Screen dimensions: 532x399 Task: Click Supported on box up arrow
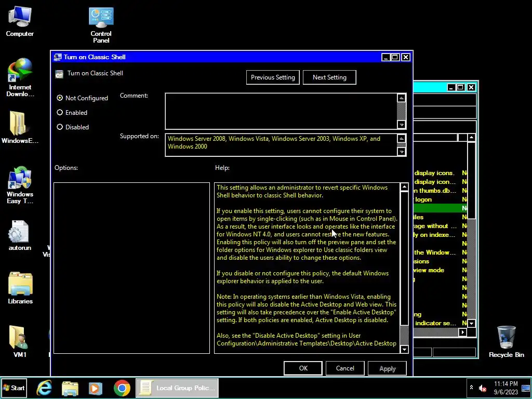pos(402,138)
